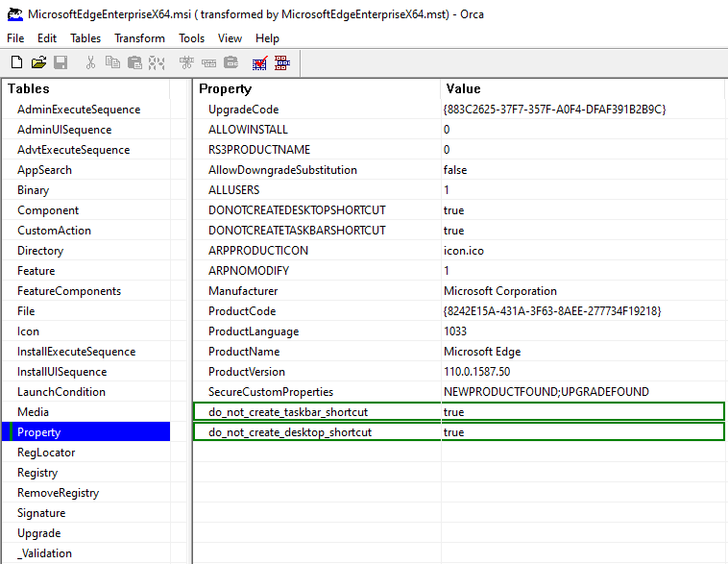Click the Orca application icon in title bar

[15, 14]
